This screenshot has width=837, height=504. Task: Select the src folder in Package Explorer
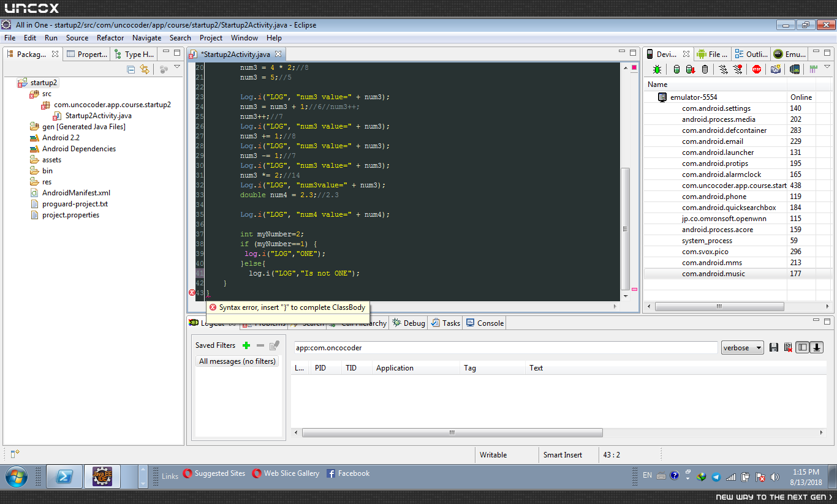pos(40,94)
